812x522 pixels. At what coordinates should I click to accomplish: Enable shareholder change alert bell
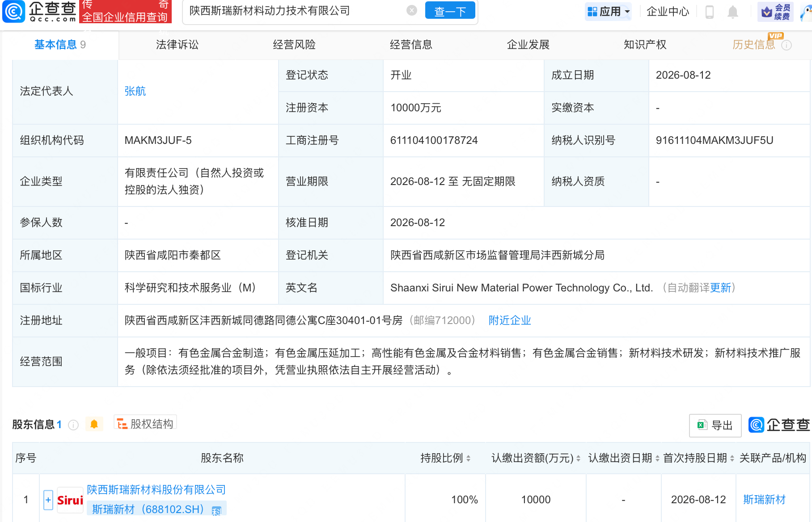click(x=94, y=424)
